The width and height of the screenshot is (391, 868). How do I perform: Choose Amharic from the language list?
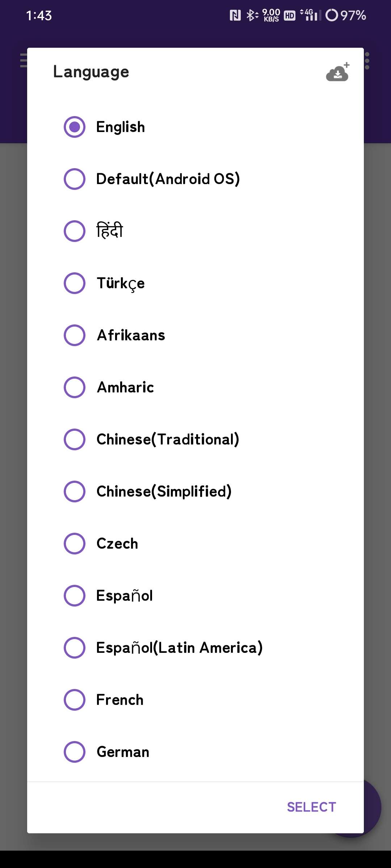(75, 387)
